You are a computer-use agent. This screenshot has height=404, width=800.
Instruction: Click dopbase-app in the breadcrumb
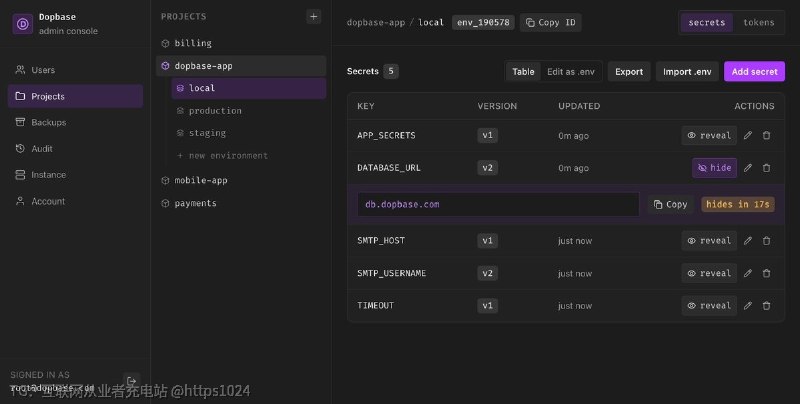tap(376, 22)
